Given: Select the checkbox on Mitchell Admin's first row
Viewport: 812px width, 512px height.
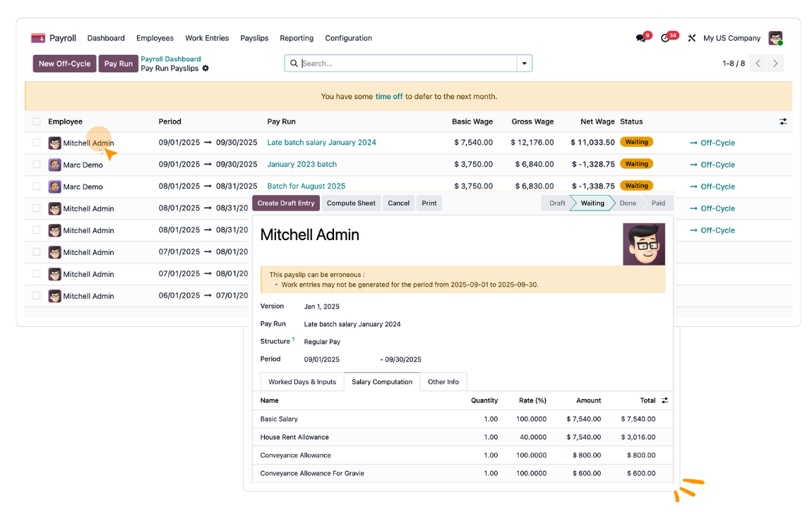Looking at the screenshot, I should [x=37, y=143].
